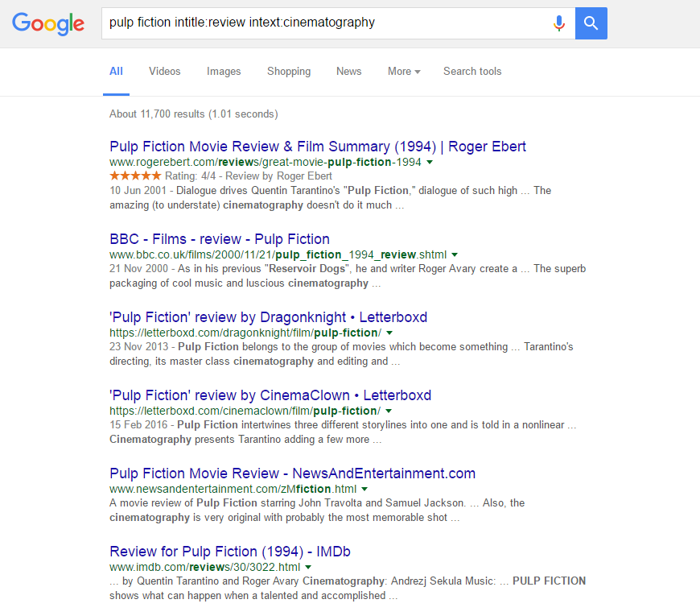Select the Shopping tab
The width and height of the screenshot is (700, 616).
(289, 72)
